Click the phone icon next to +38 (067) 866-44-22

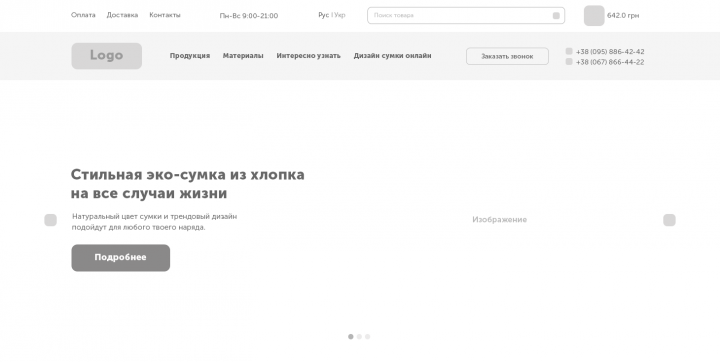(x=569, y=62)
